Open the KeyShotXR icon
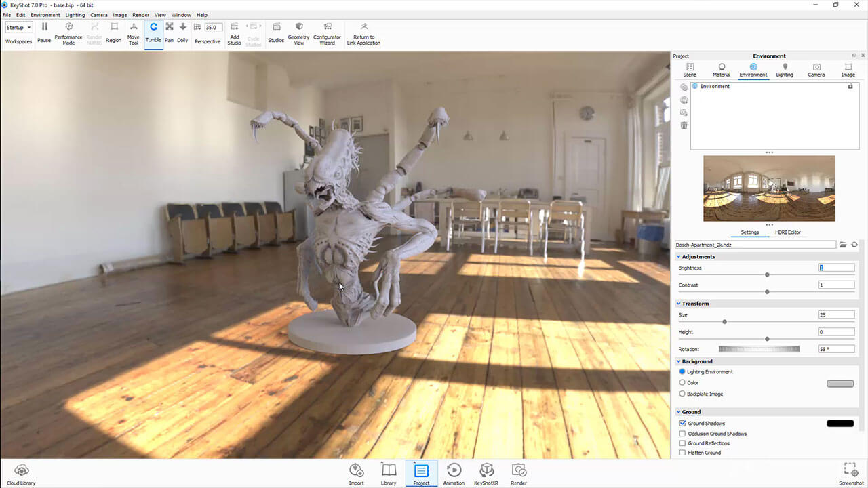The image size is (868, 488). [x=486, y=470]
